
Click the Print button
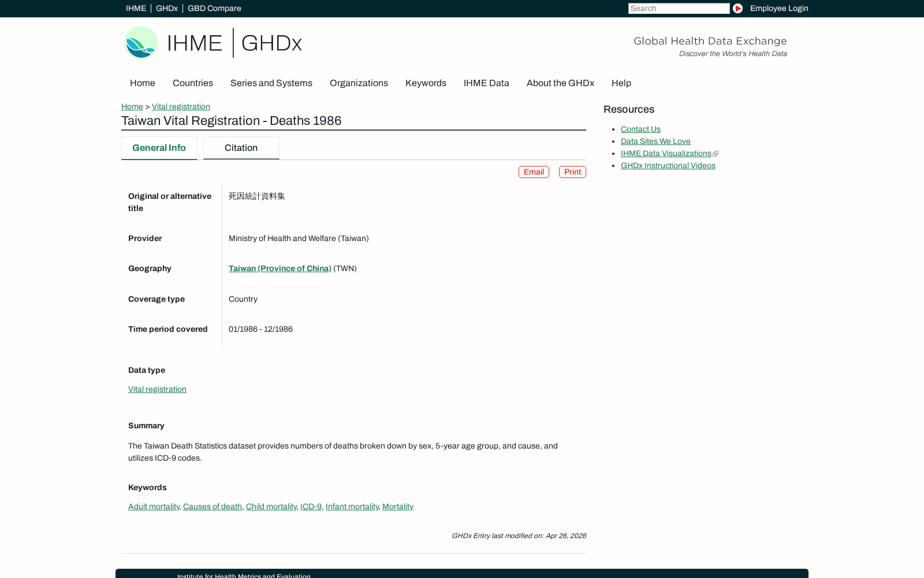572,172
